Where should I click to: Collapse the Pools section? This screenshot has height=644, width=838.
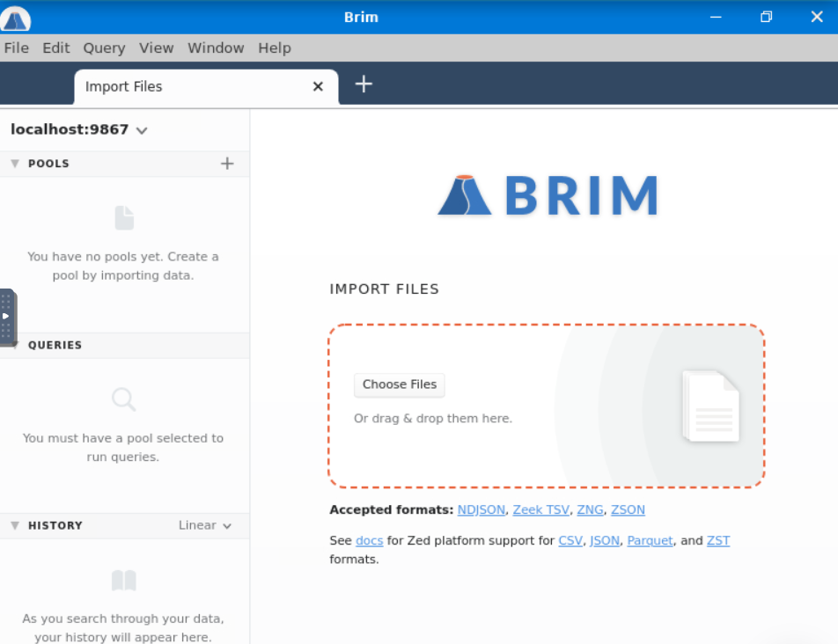click(15, 164)
